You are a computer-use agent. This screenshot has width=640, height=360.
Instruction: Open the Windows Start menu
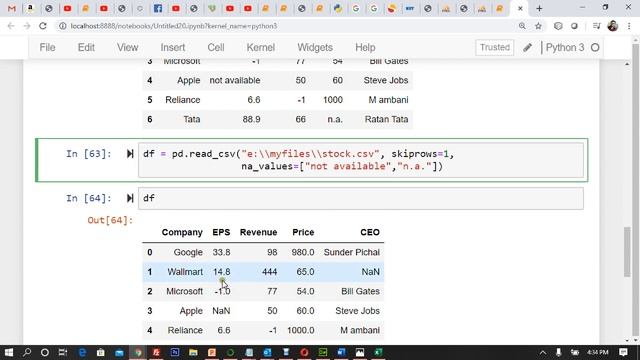(9, 352)
